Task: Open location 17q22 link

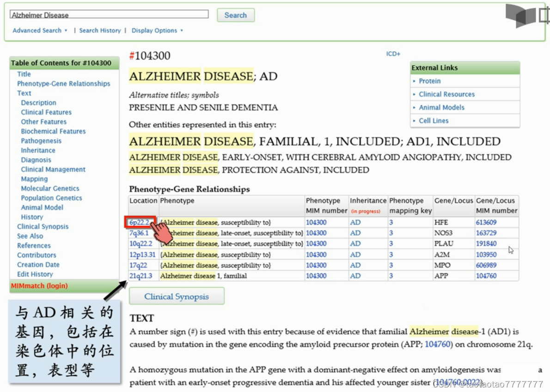Action: coord(138,265)
